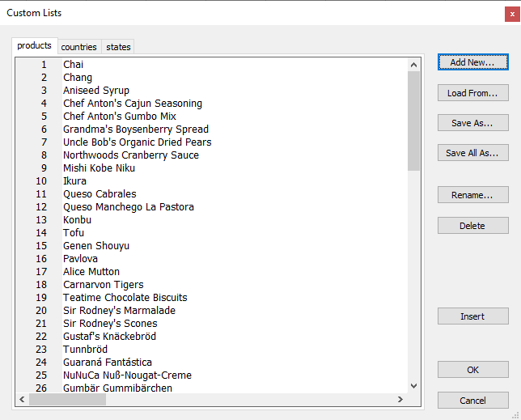Rename the current list

pyautogui.click(x=472, y=195)
